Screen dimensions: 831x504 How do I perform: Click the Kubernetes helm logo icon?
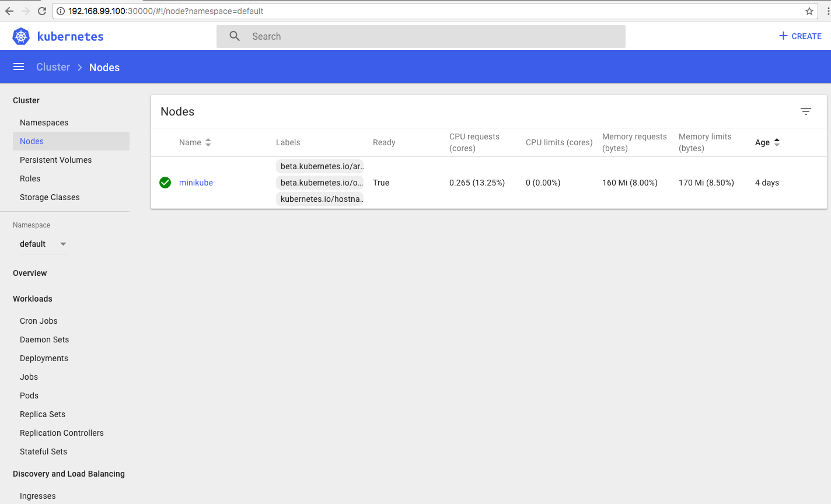click(x=21, y=36)
